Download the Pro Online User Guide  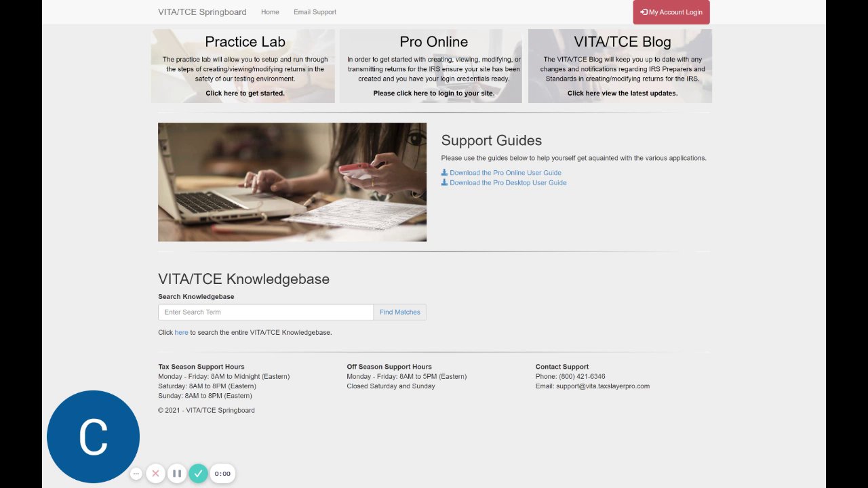pyautogui.click(x=505, y=173)
